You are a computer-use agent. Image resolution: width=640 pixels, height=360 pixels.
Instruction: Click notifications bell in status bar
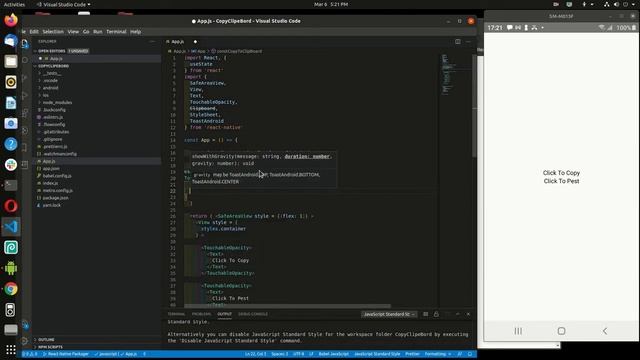[470, 354]
